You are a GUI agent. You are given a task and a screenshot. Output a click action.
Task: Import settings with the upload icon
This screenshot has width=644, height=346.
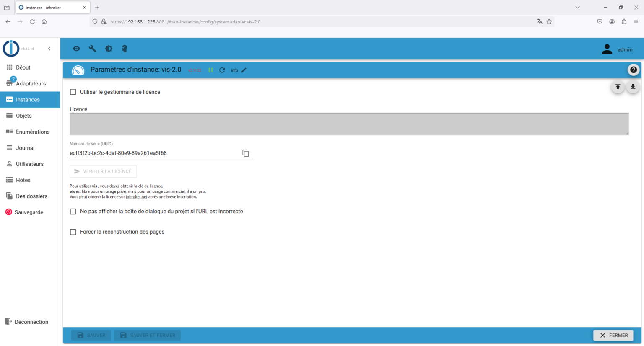(618, 87)
